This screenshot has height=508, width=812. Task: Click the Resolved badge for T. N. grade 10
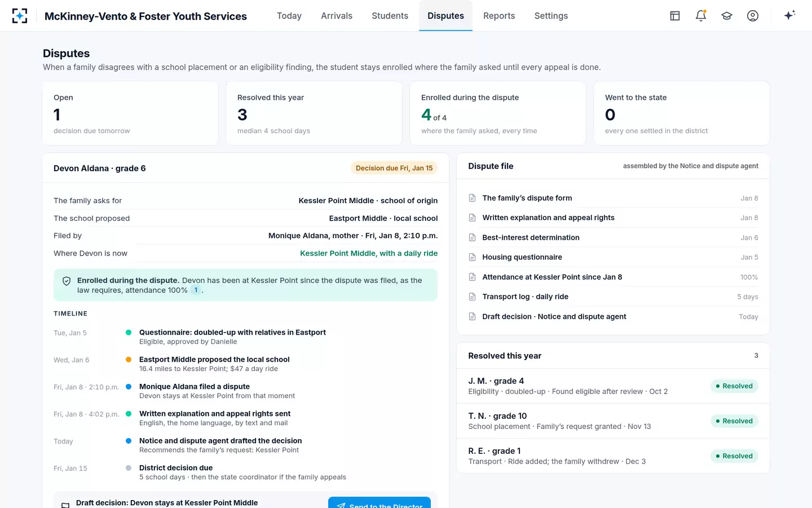click(x=734, y=421)
